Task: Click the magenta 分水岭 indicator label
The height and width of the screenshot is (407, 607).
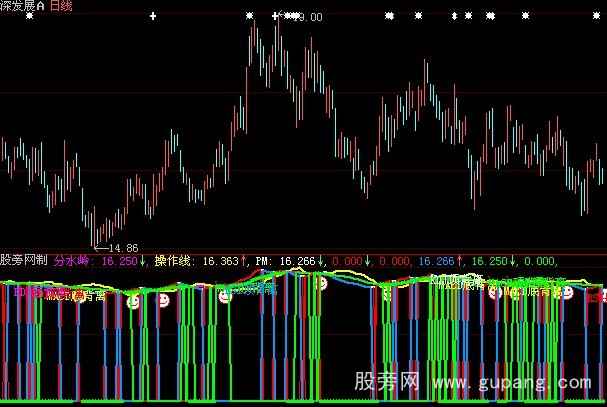Action: (x=71, y=261)
